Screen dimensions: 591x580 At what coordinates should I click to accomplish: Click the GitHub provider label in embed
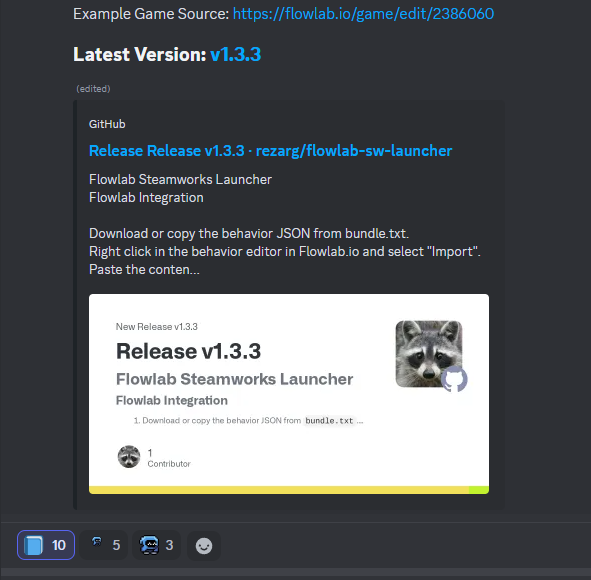point(107,124)
